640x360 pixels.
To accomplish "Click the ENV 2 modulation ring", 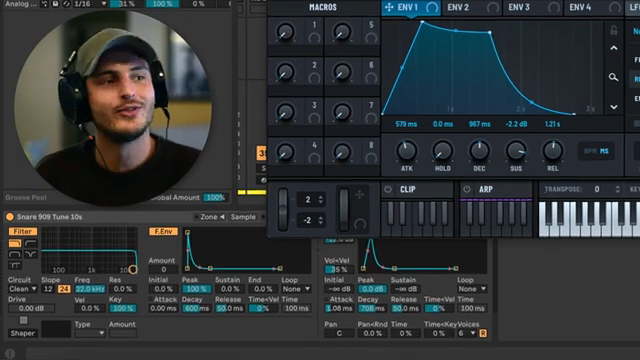I will pyautogui.click(x=493, y=7).
